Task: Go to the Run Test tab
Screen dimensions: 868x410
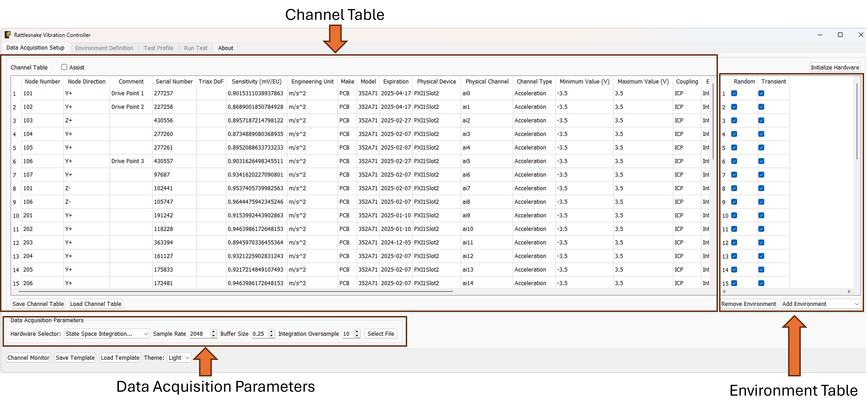Action: coord(196,48)
